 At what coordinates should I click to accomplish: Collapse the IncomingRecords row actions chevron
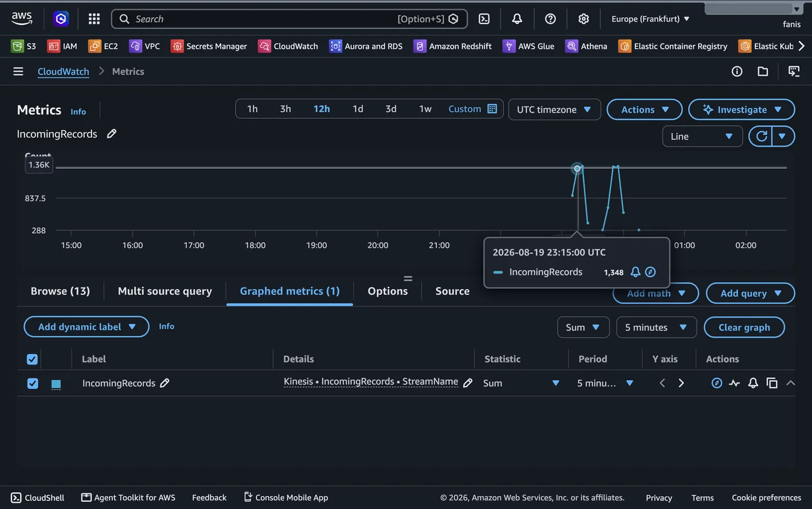(790, 383)
